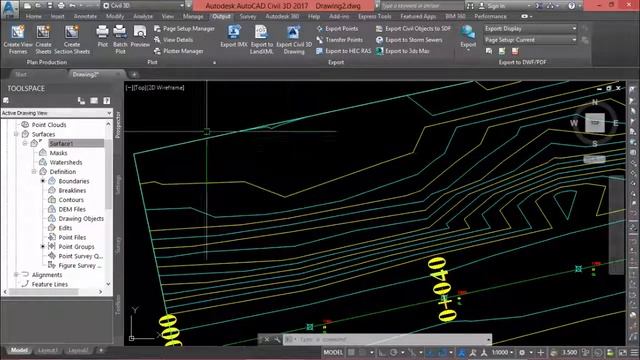Choose Export to HEC RAS
Viewport: 640px width, 360px height.
pyautogui.click(x=343, y=51)
